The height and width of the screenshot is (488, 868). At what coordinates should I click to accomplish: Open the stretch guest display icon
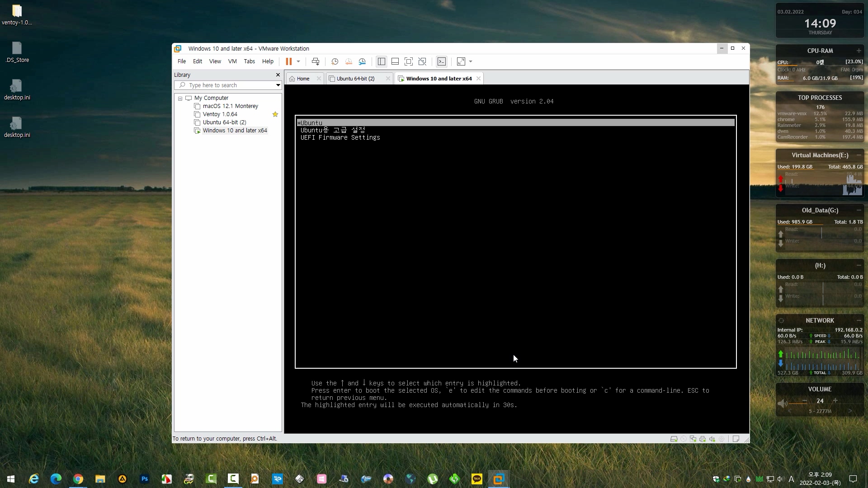click(461, 61)
